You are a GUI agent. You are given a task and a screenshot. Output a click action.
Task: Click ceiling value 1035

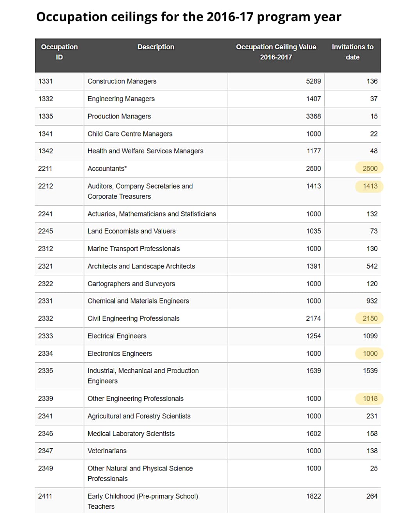click(x=313, y=231)
